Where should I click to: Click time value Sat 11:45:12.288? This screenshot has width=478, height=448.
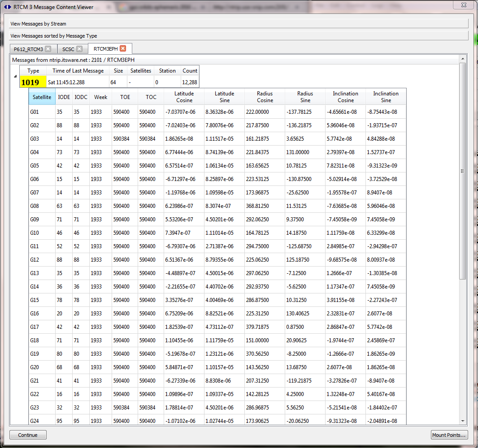[x=66, y=82]
